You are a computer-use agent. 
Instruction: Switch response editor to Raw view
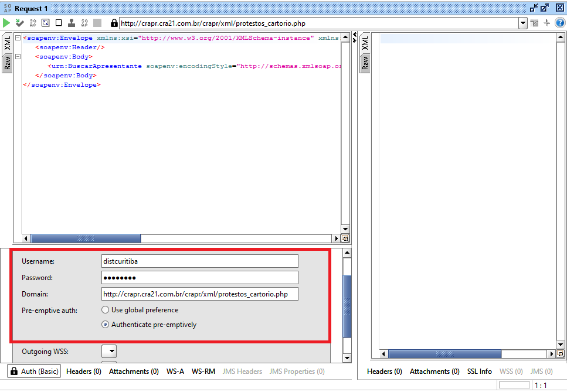click(365, 63)
